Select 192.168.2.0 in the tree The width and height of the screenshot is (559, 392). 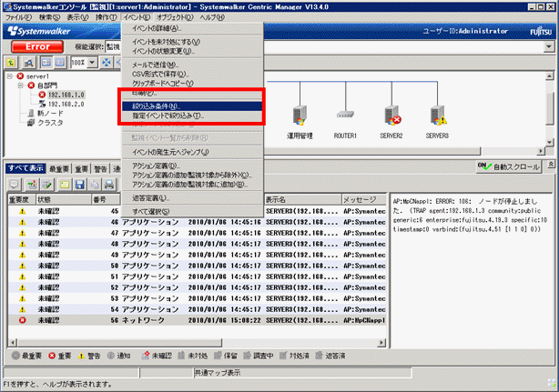click(x=66, y=104)
